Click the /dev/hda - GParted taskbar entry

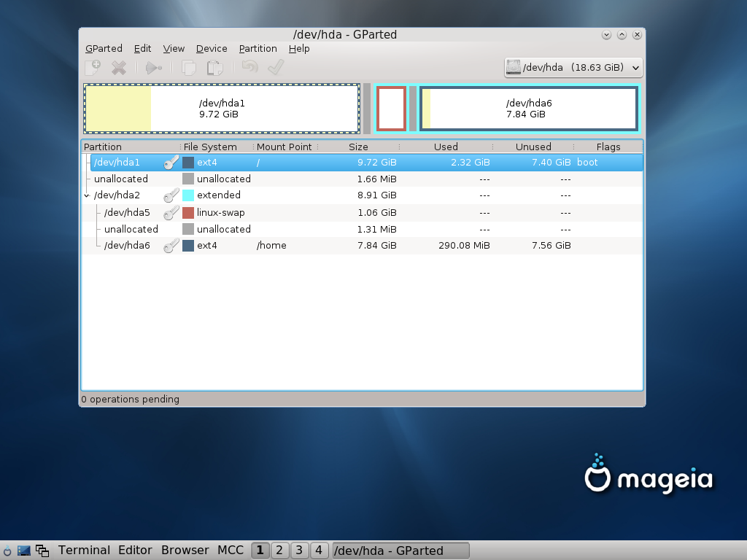400,551
